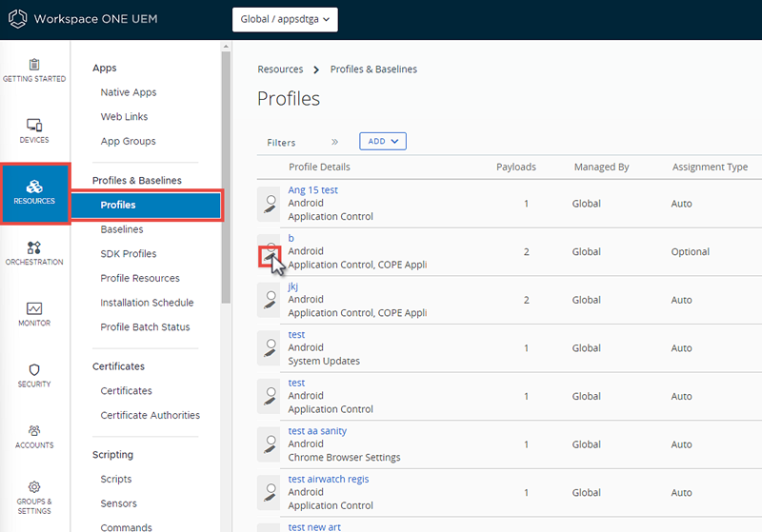Open Web Links in the sidebar
The image size is (762, 532).
click(x=124, y=116)
